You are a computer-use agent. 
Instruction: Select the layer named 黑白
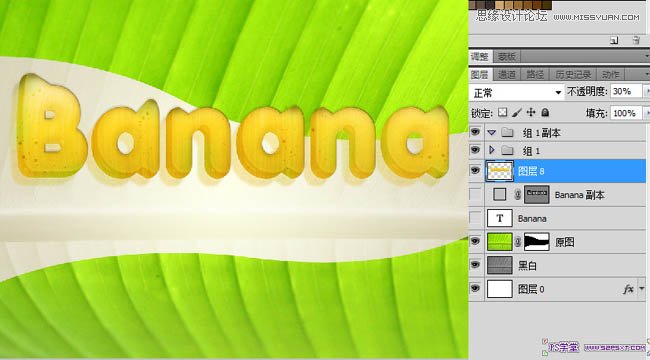[527, 265]
